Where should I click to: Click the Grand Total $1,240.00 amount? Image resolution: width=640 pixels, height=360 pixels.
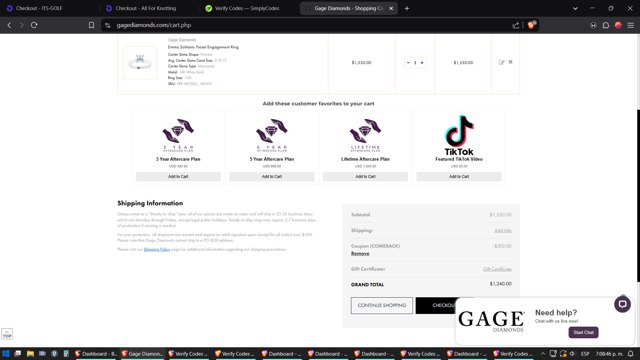[x=501, y=284]
